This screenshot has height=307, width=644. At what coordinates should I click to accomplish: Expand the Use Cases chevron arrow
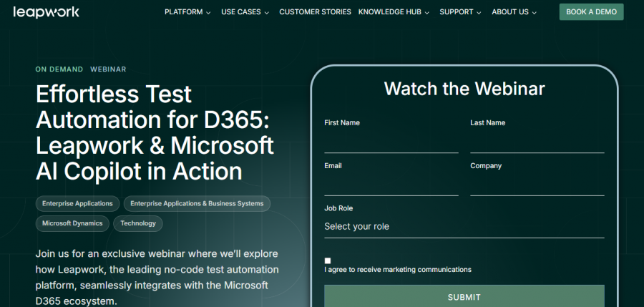coord(267,13)
